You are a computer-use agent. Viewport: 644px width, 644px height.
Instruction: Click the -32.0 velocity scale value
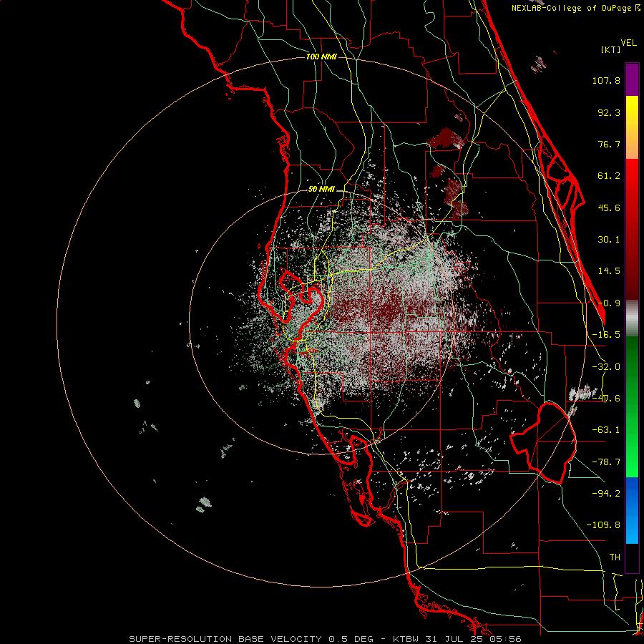(606, 367)
